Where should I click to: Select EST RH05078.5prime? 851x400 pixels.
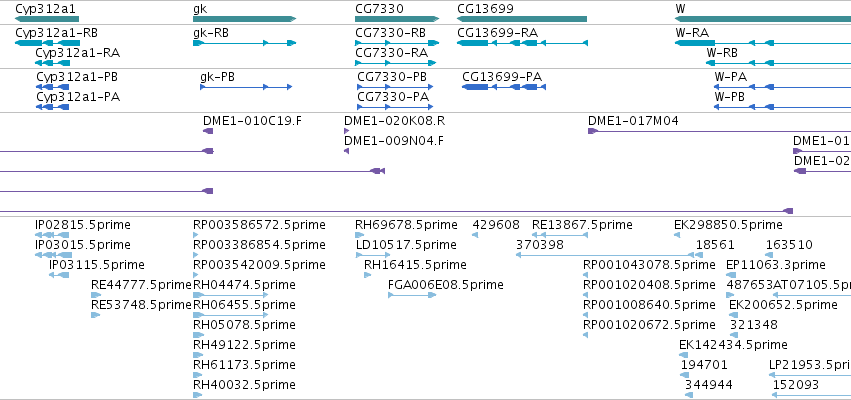tap(198, 335)
